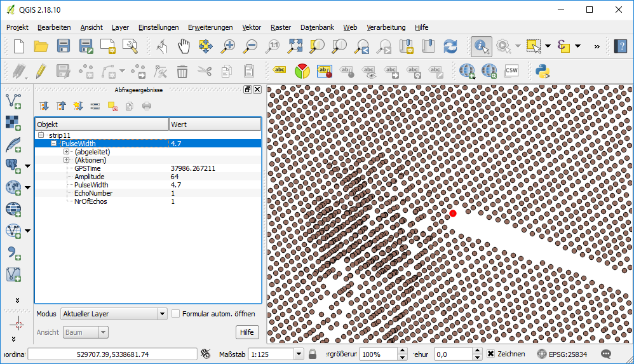Image resolution: width=634 pixels, height=364 pixels.
Task: Open the Modus 'Aktueller Layer' dropdown
Action: [113, 314]
